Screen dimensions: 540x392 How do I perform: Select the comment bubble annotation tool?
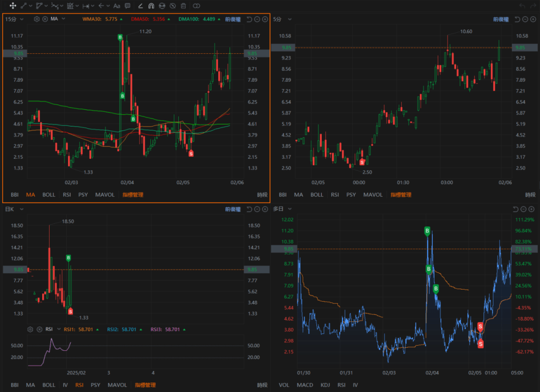[128, 6]
